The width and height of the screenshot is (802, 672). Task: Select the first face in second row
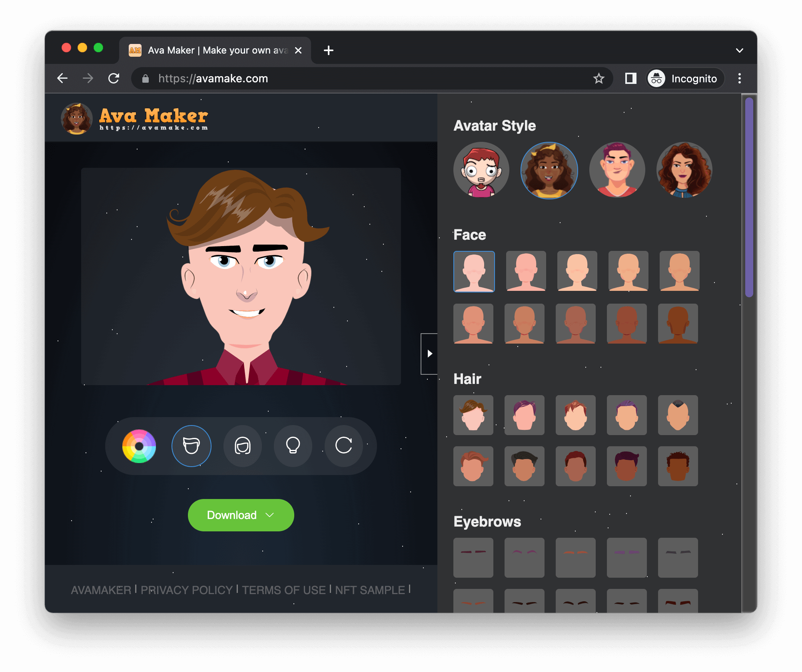(x=473, y=324)
